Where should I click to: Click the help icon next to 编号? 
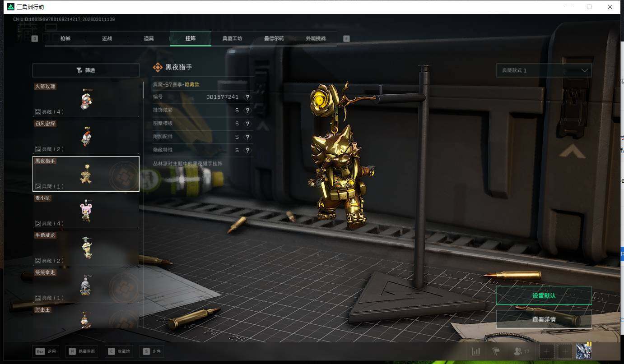click(x=247, y=97)
